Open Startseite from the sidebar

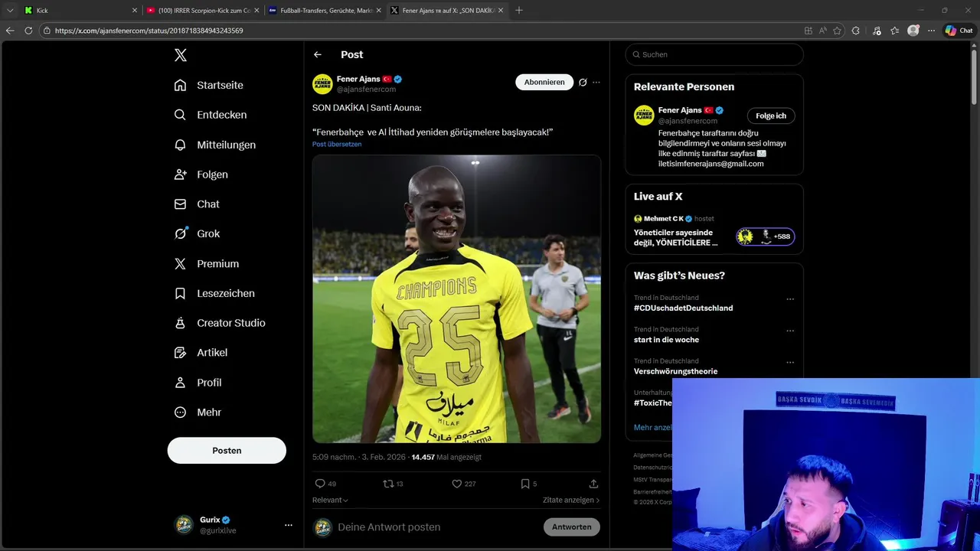click(x=208, y=85)
